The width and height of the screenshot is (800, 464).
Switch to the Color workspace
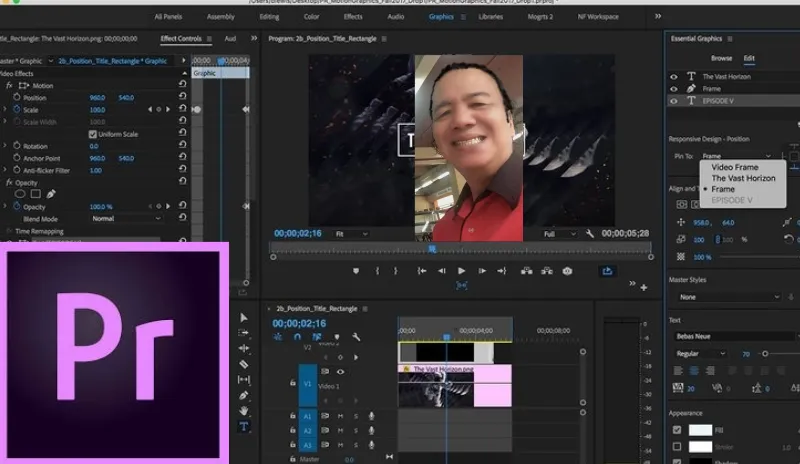[311, 17]
